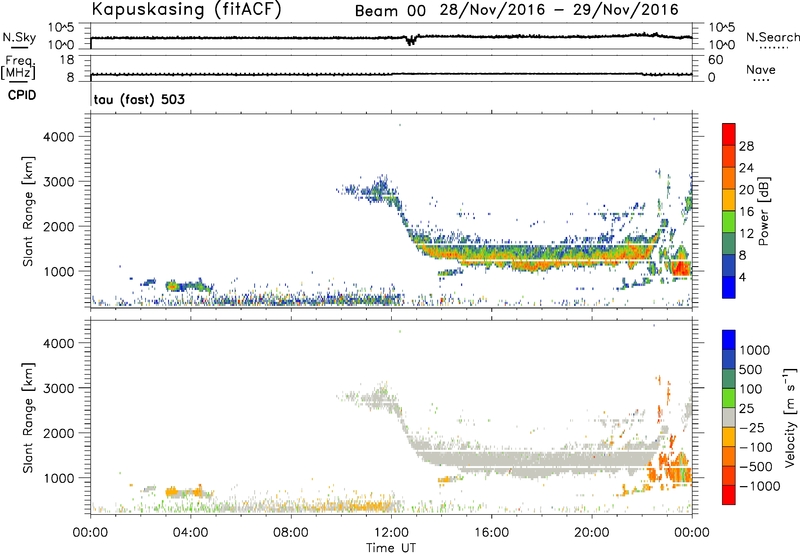Click the 'Kapuskasing (fitACF)' plot title
800x554 pixels.
coord(186,9)
